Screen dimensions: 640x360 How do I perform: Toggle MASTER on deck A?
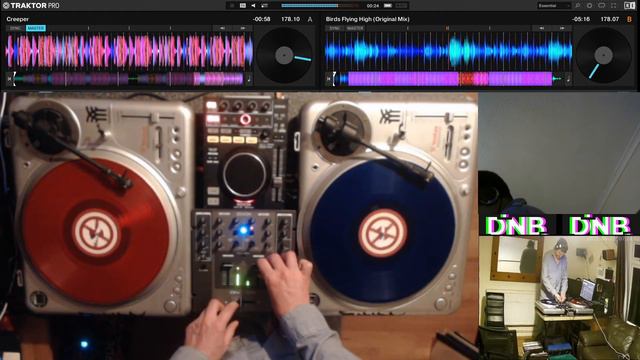point(36,28)
